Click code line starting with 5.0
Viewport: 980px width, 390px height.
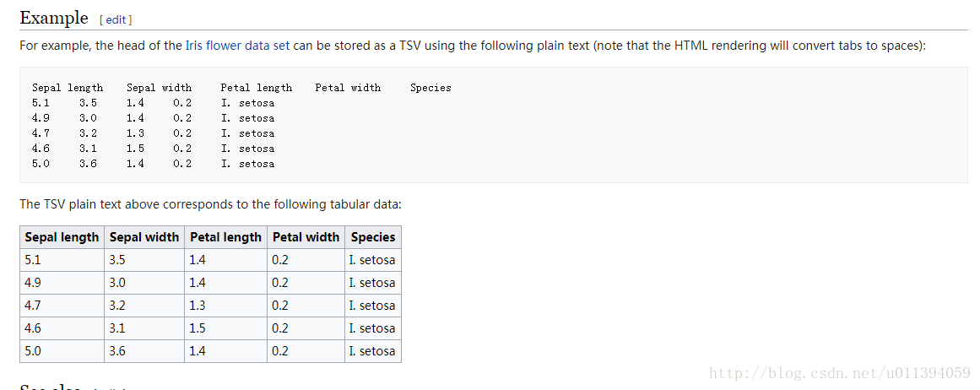click(x=153, y=164)
